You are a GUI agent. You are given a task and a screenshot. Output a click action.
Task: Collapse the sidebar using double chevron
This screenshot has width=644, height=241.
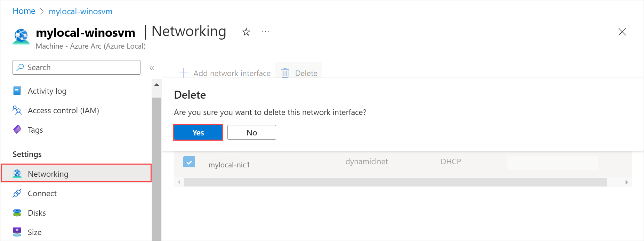(152, 68)
